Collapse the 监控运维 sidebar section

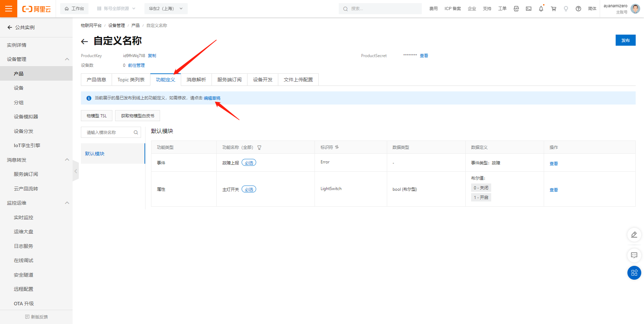tap(67, 203)
